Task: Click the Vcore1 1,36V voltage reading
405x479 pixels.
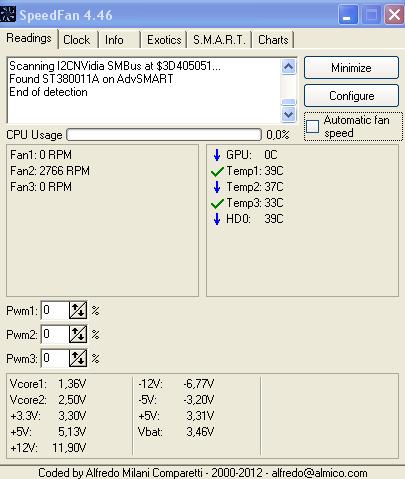Action: click(x=48, y=384)
